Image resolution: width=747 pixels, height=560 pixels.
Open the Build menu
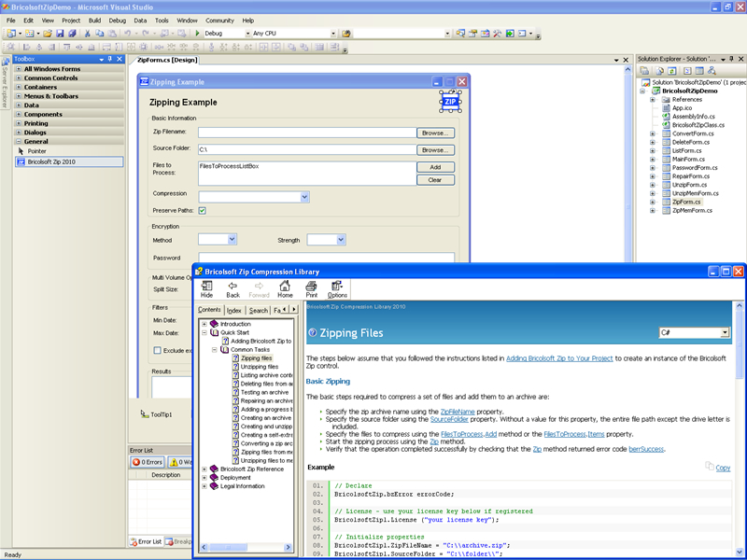pyautogui.click(x=94, y=21)
